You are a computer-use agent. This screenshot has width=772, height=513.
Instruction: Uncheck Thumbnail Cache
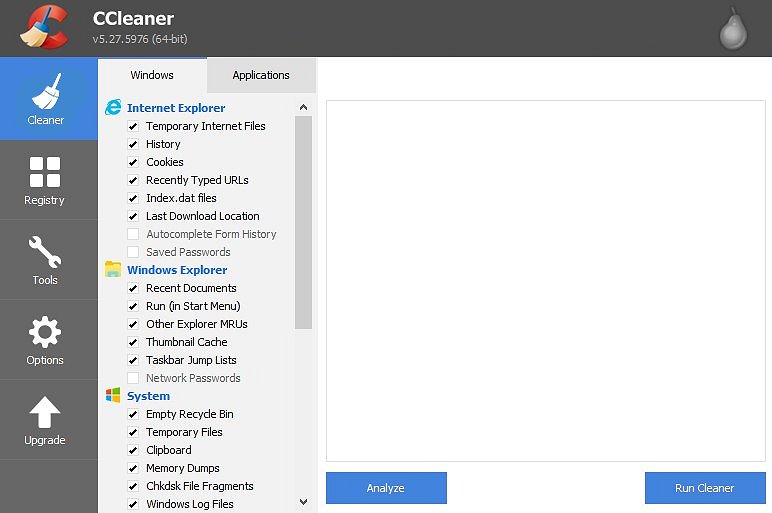click(133, 342)
